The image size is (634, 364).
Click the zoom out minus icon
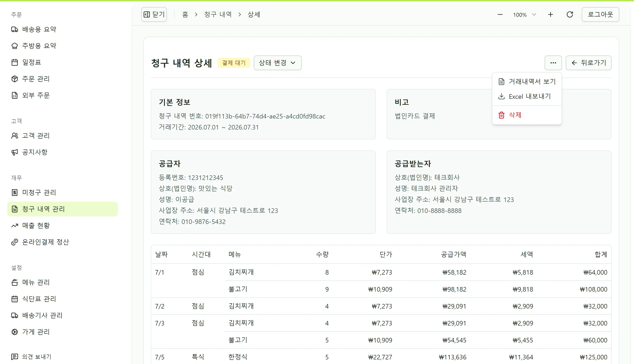[500, 14]
